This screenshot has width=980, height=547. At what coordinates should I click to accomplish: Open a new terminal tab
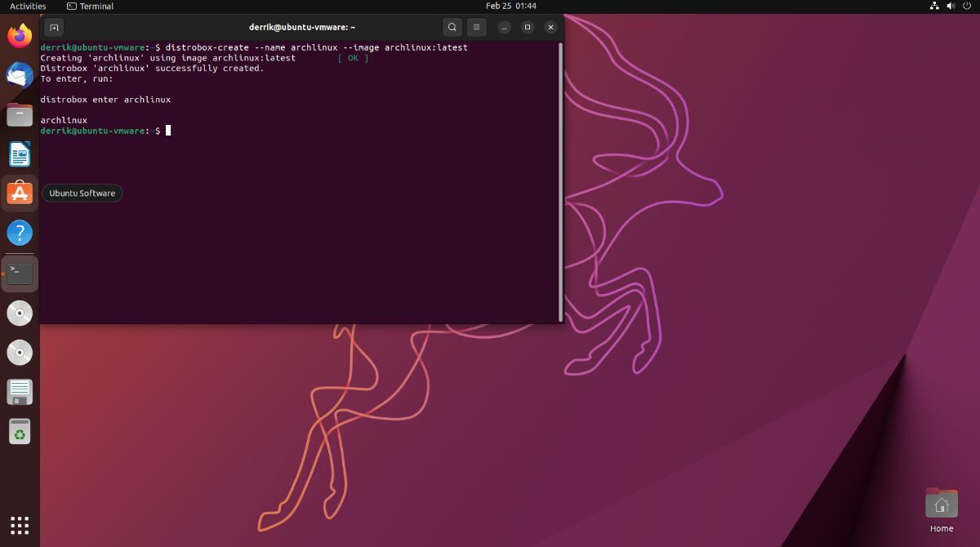[x=53, y=27]
